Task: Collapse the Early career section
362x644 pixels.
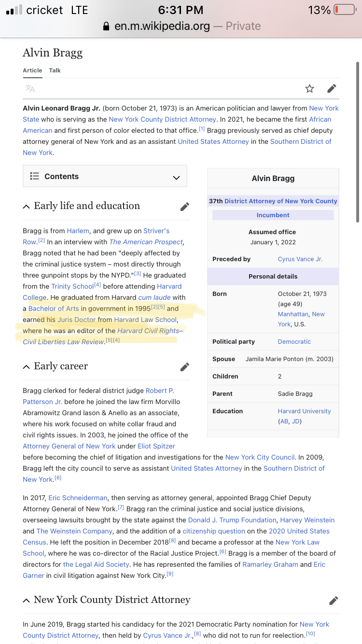Action: (x=26, y=367)
